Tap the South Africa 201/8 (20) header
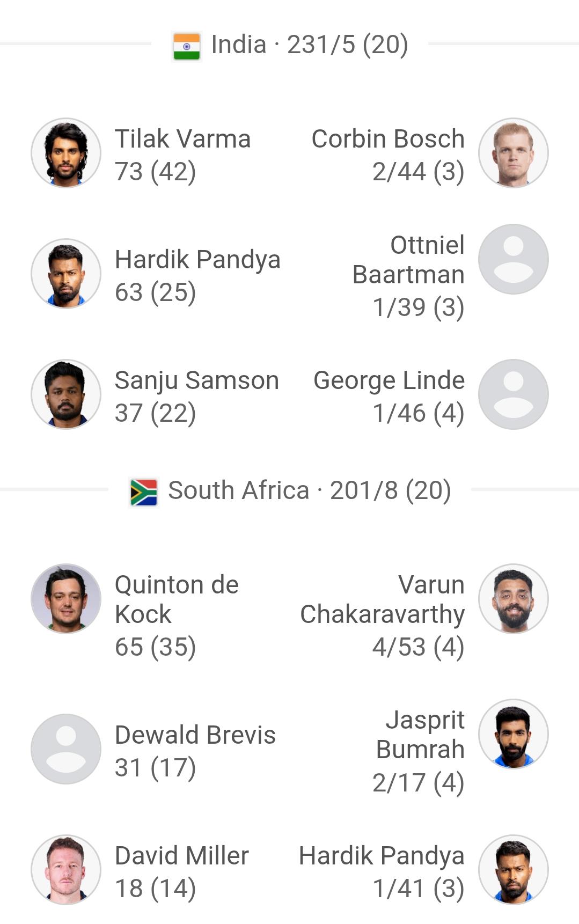The width and height of the screenshot is (579, 924). [309, 490]
